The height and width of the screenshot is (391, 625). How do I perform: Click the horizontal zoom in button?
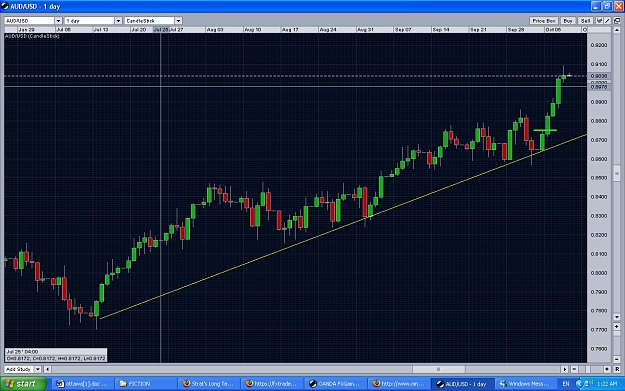[x=607, y=369]
